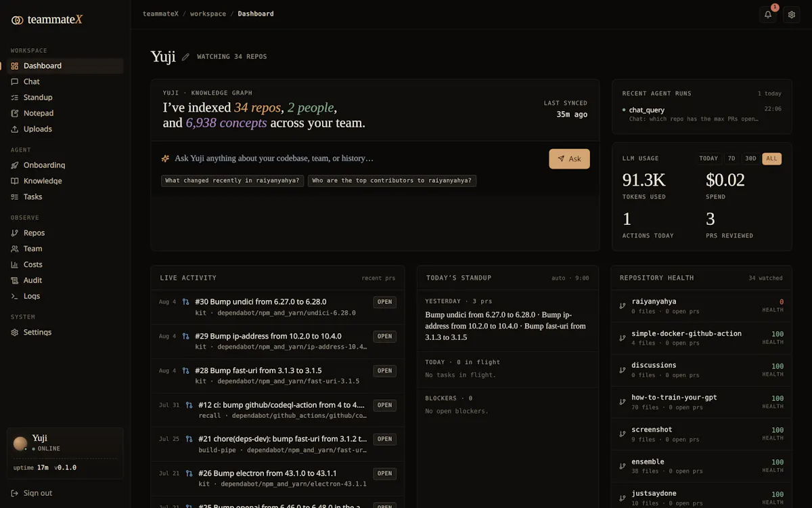
Task: Open Audit under Observe
Action: tap(65, 280)
